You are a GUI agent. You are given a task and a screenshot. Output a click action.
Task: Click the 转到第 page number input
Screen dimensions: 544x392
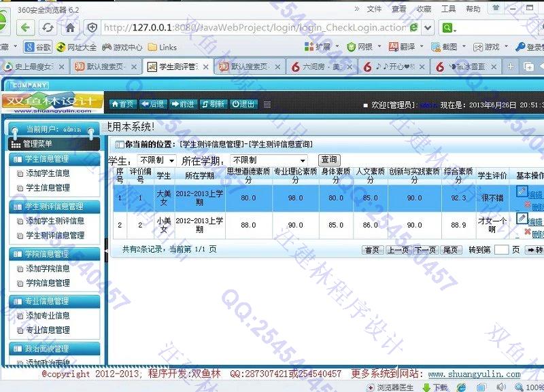pos(501,249)
